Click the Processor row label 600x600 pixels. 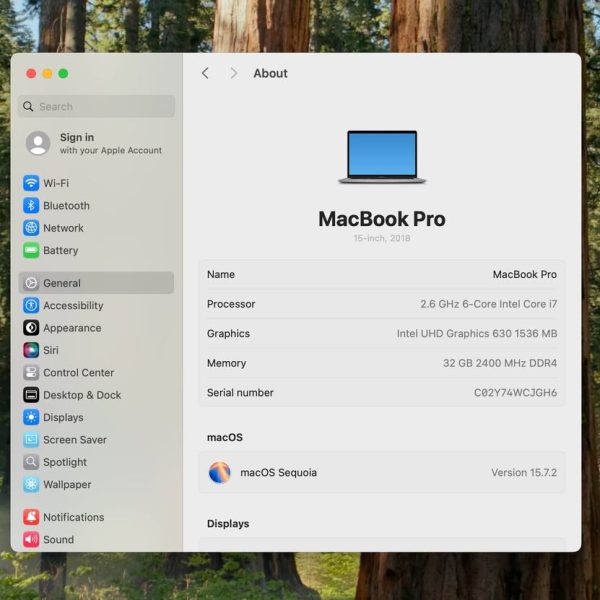[x=231, y=304]
